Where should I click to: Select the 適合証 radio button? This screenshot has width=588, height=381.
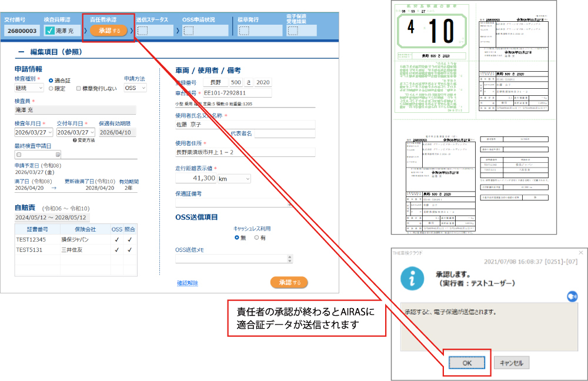point(51,80)
